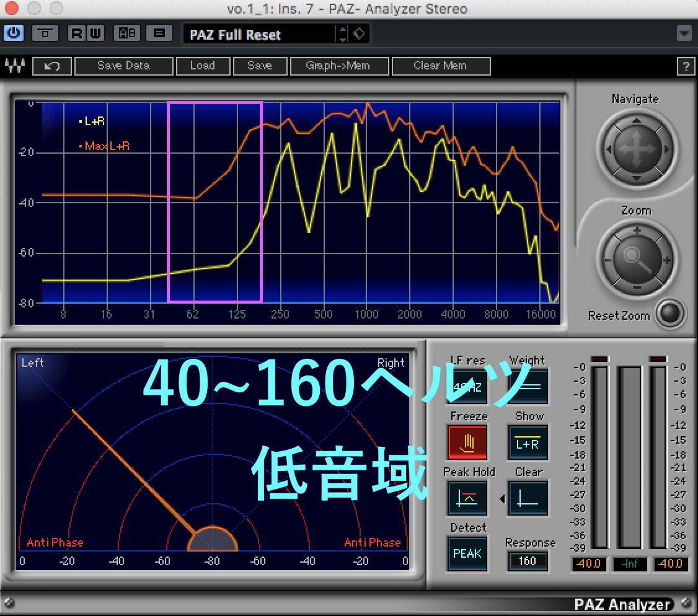Toggle the A/B comparison button
Viewport: 698px width, 616px height.
coord(127,33)
